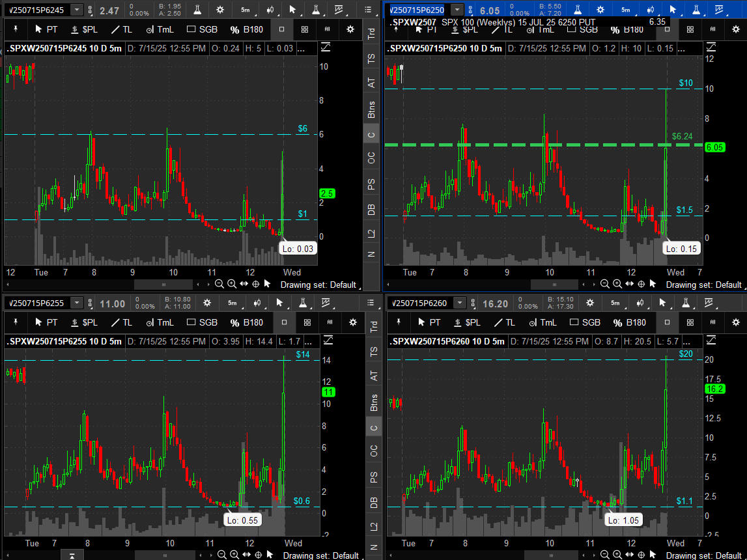
Task: Switch to the Trd side tab beside the P6255 chart
Action: [373, 327]
